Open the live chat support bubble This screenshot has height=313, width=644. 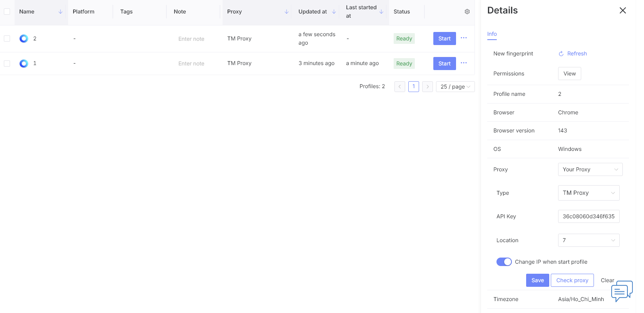(621, 291)
